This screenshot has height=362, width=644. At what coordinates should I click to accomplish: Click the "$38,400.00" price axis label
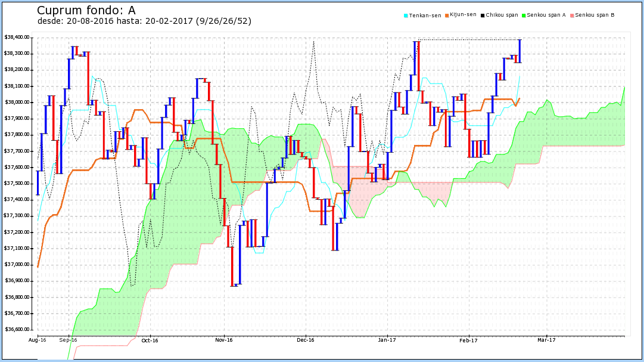(x=17, y=38)
